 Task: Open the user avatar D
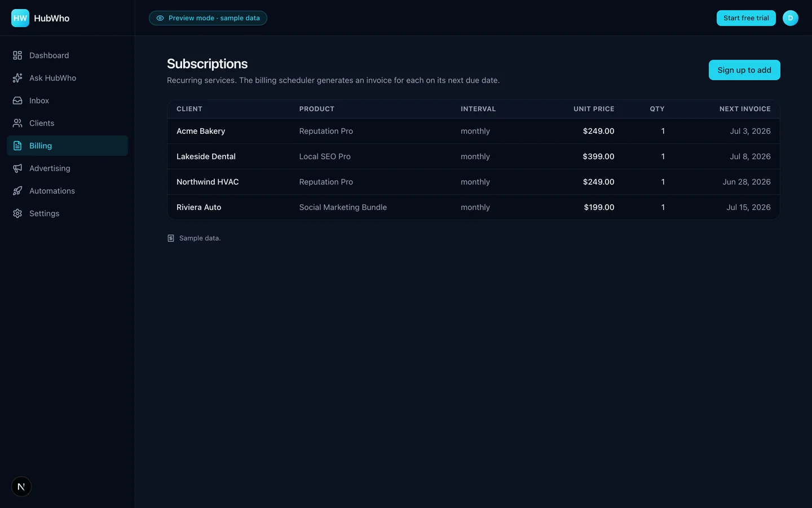click(791, 18)
